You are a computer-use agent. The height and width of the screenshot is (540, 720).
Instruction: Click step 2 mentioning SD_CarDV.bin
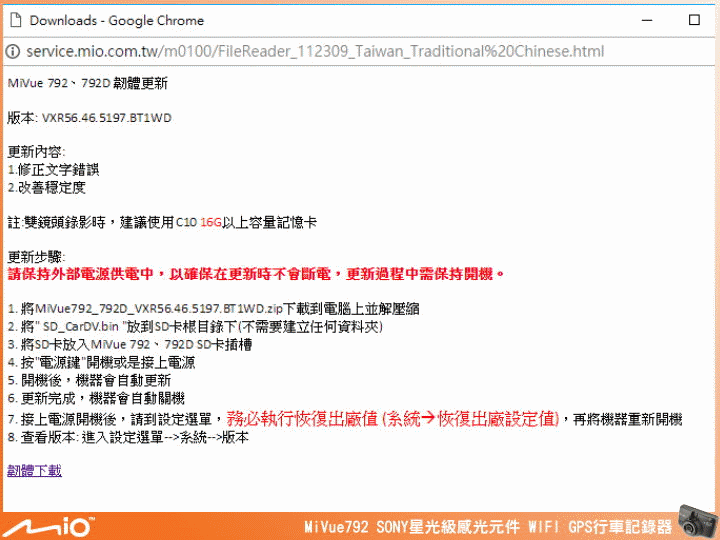point(195,326)
